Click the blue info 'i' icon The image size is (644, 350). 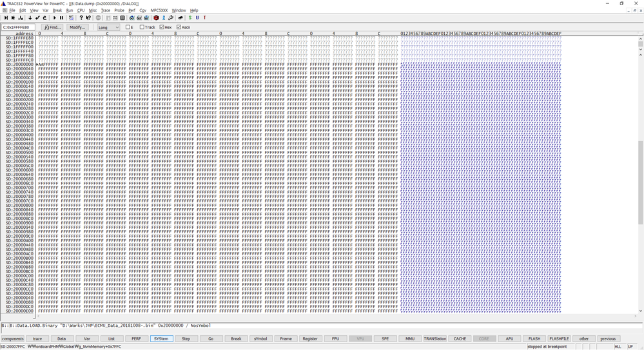coord(164,17)
